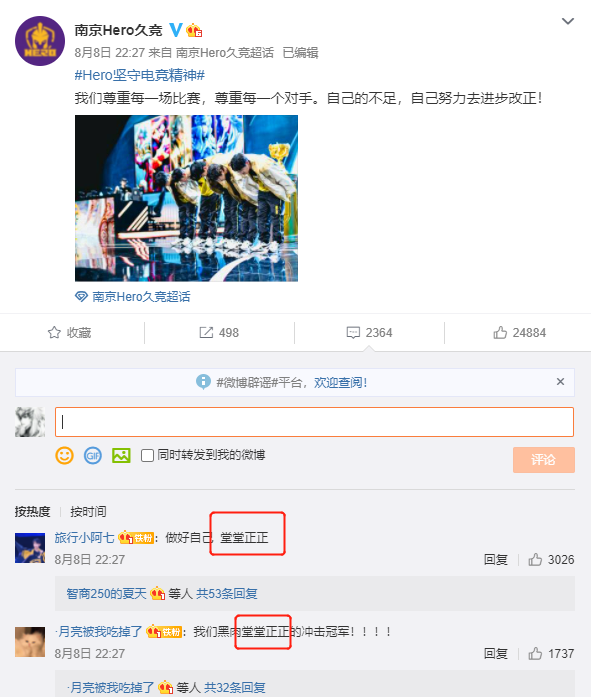Viewport: 591px width, 697px height.
Task: Sort comments by 按时间
Action: coord(88,512)
